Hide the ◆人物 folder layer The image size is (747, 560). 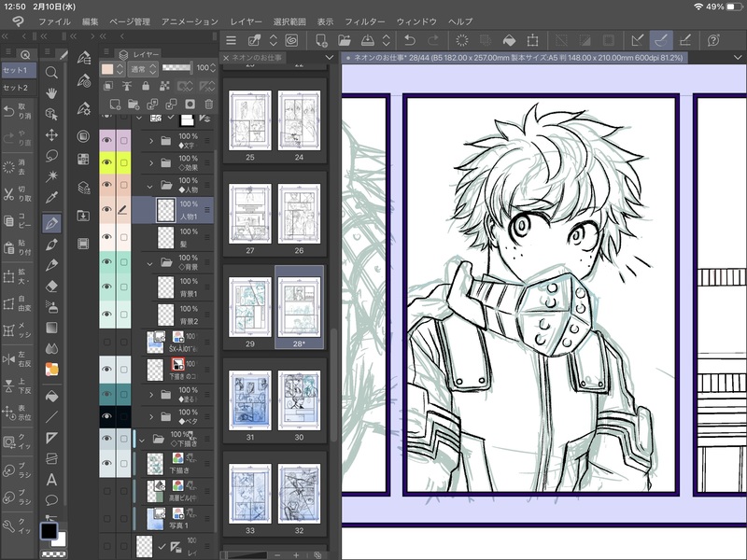click(106, 185)
